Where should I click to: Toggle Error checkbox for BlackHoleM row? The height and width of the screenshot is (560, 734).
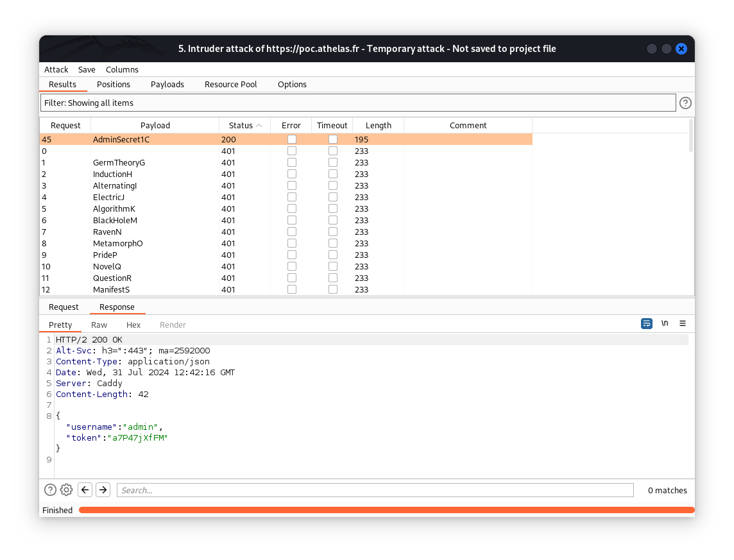292,220
